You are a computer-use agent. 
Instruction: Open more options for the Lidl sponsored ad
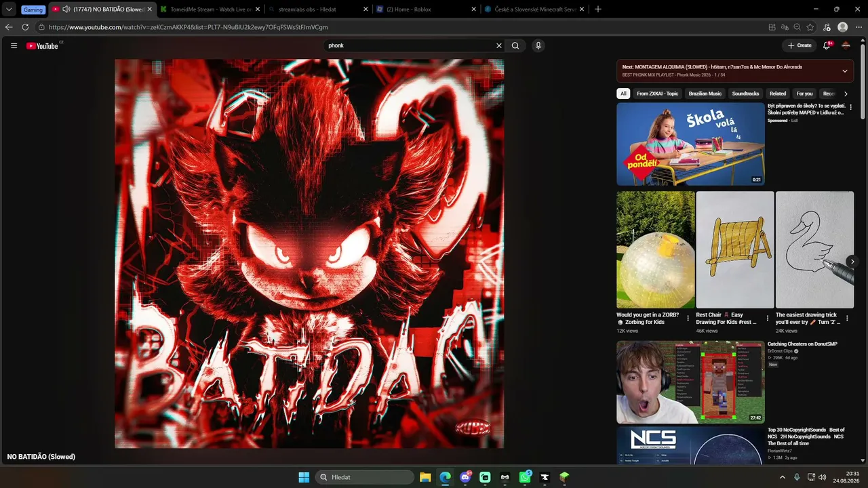pyautogui.click(x=851, y=107)
